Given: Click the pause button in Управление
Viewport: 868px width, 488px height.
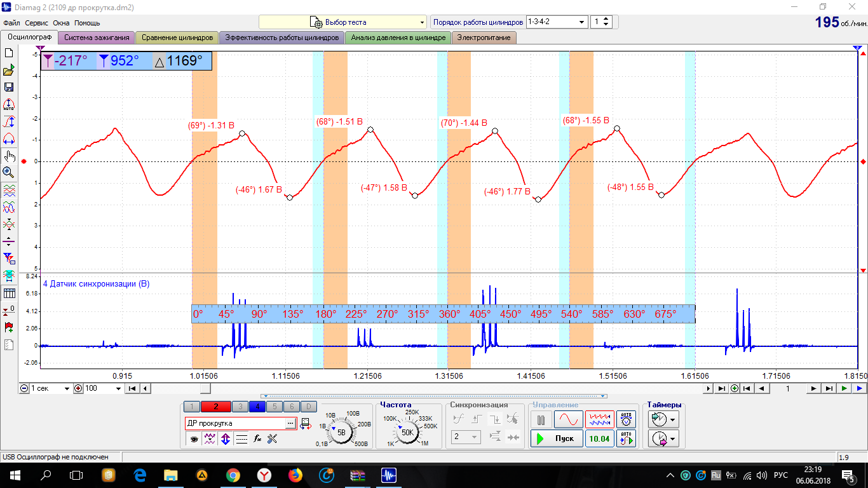Looking at the screenshot, I should [541, 420].
